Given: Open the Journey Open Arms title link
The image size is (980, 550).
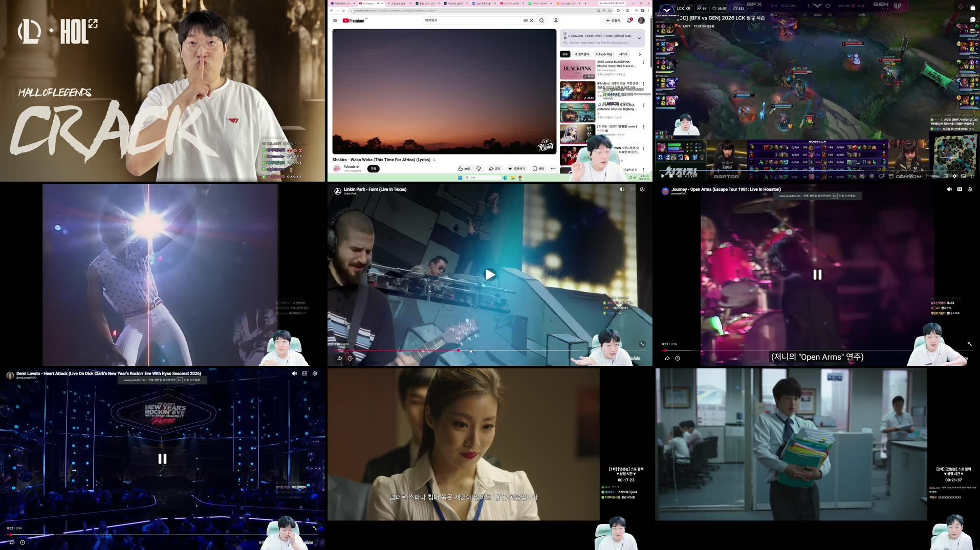Looking at the screenshot, I should pyautogui.click(x=726, y=189).
